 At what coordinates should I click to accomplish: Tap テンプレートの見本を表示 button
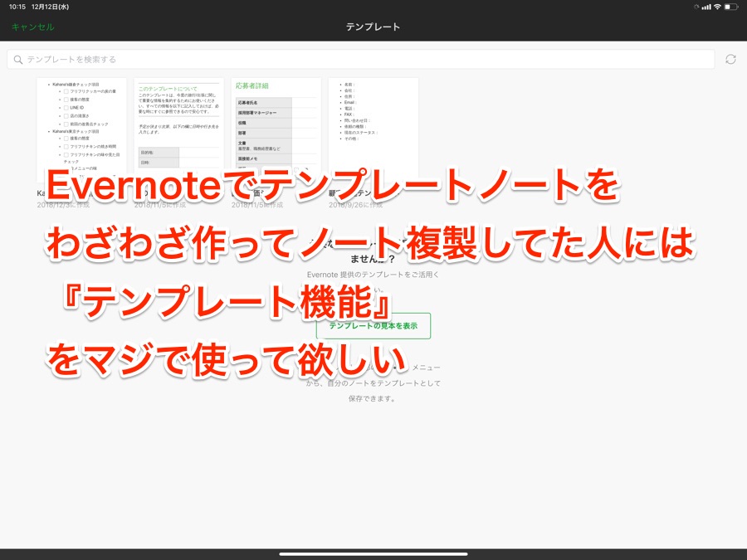click(x=373, y=326)
